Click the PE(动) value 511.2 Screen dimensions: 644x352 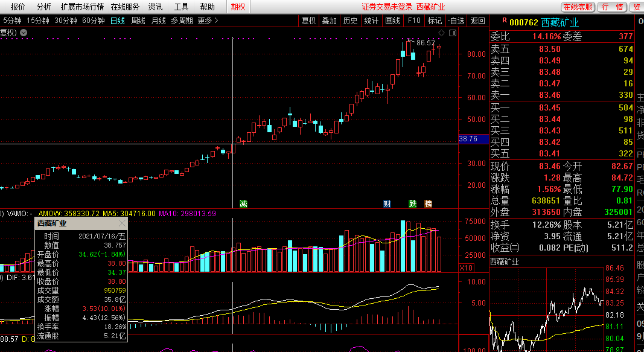pos(622,248)
